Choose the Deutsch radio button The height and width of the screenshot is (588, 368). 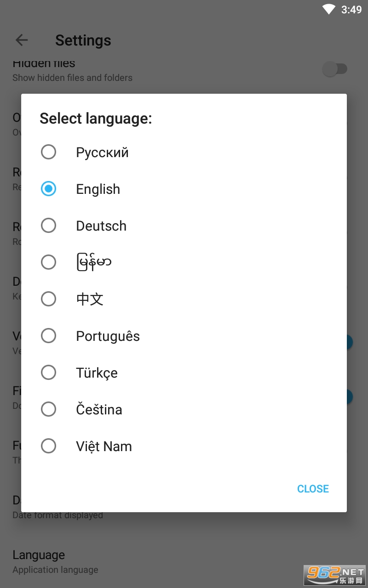point(48,226)
